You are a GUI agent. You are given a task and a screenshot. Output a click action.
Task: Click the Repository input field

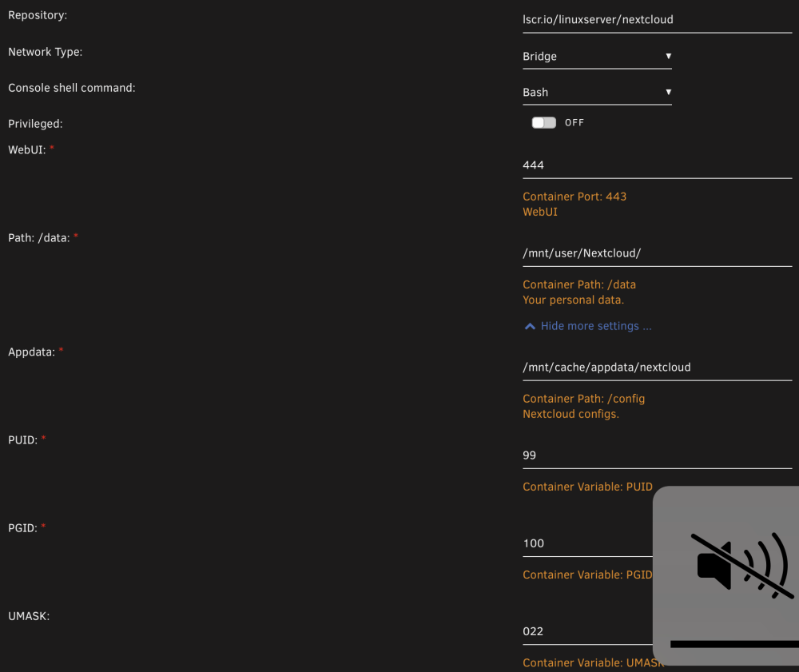click(657, 21)
